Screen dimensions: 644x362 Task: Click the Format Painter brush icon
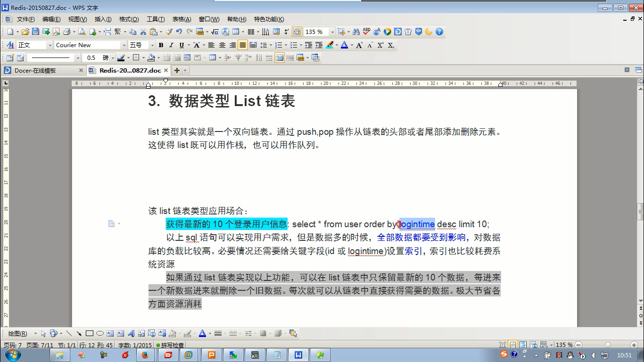click(x=169, y=32)
